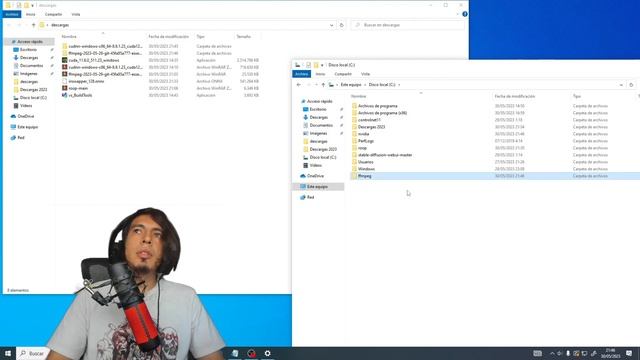
Task: Select roop-main WinRAR archive
Action: [x=160, y=88]
